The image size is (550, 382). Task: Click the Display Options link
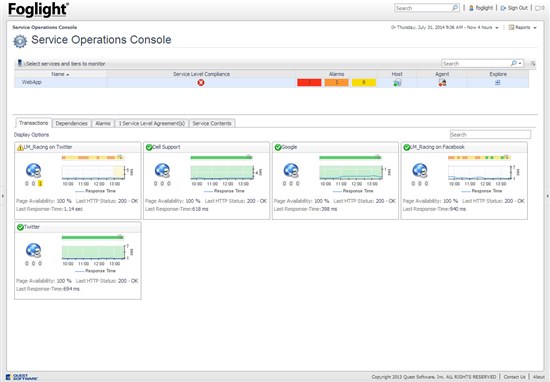pos(32,135)
